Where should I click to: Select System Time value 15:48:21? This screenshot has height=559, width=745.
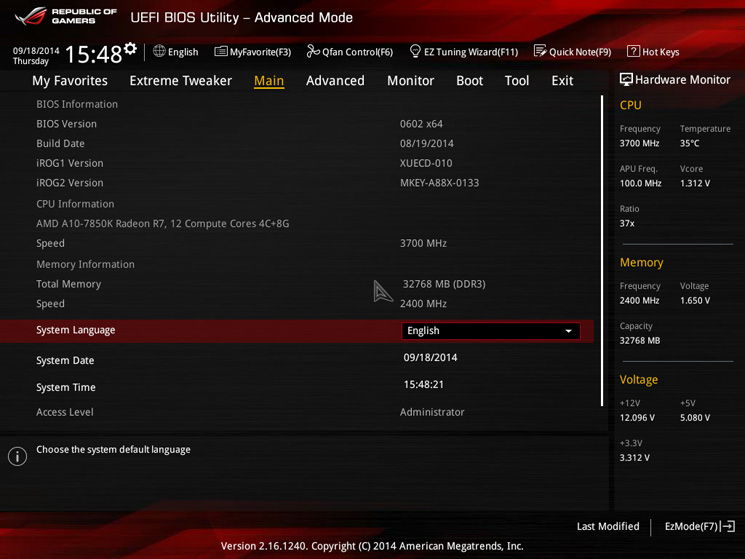(x=424, y=385)
